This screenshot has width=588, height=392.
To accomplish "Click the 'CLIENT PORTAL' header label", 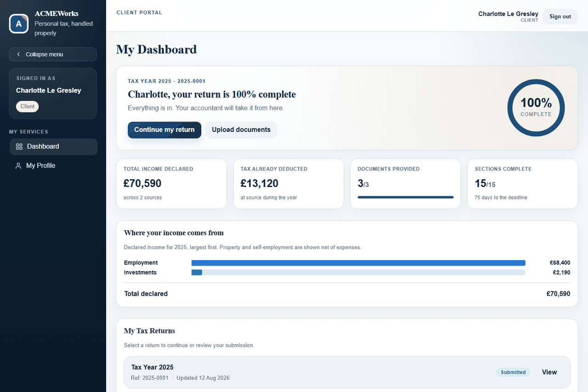I will (x=139, y=13).
